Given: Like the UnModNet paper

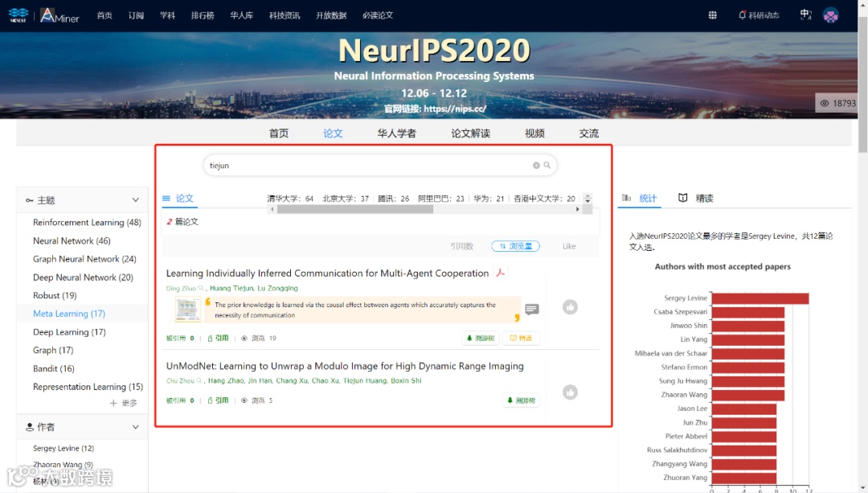Looking at the screenshot, I should tap(570, 392).
